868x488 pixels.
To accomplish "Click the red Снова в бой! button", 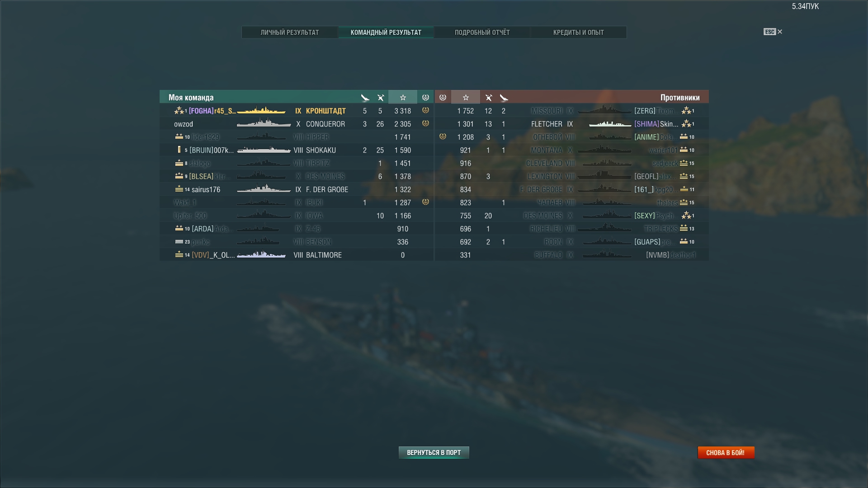I will tap(726, 452).
